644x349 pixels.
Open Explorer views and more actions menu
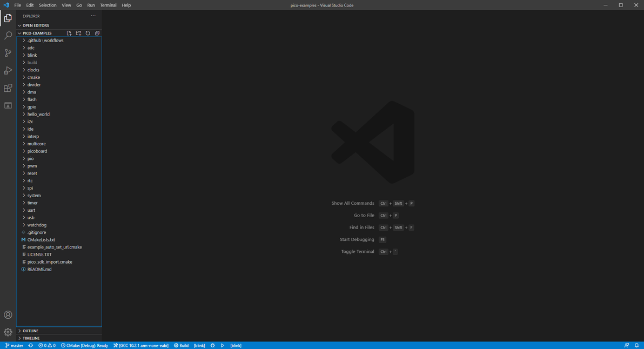pyautogui.click(x=93, y=16)
